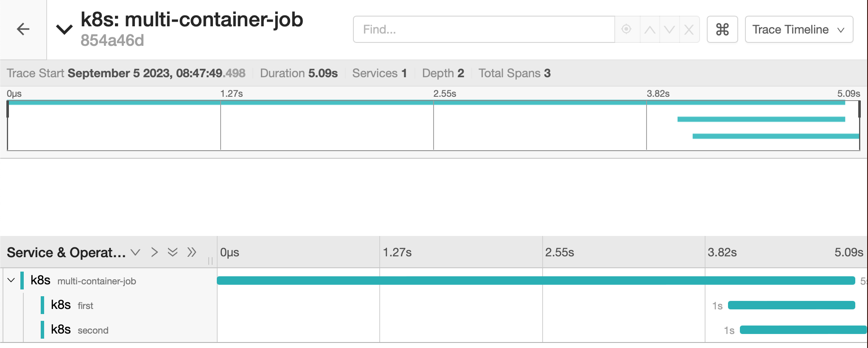Screen dimensions: 868x348
Task: Click the Depth 2 label
Action: (x=443, y=73)
